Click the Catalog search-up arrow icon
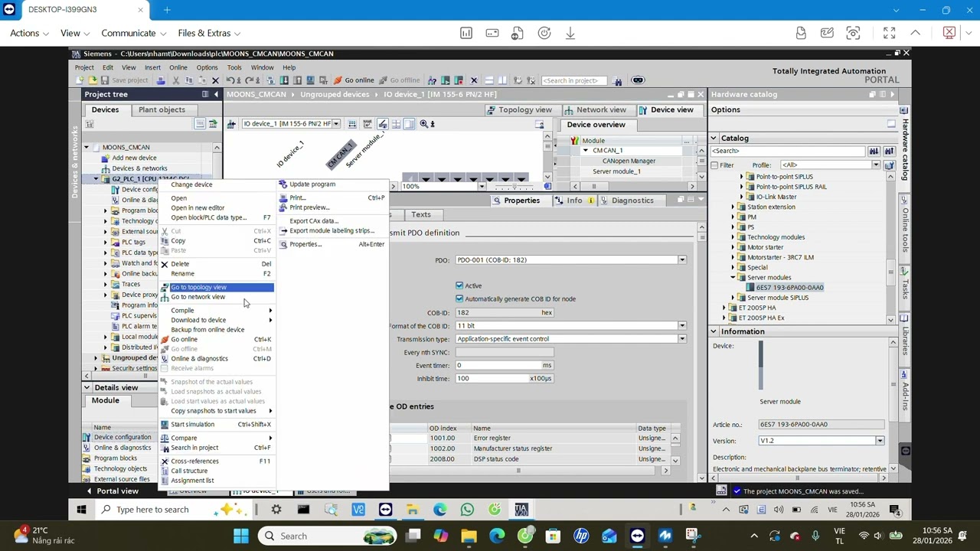 (889, 151)
